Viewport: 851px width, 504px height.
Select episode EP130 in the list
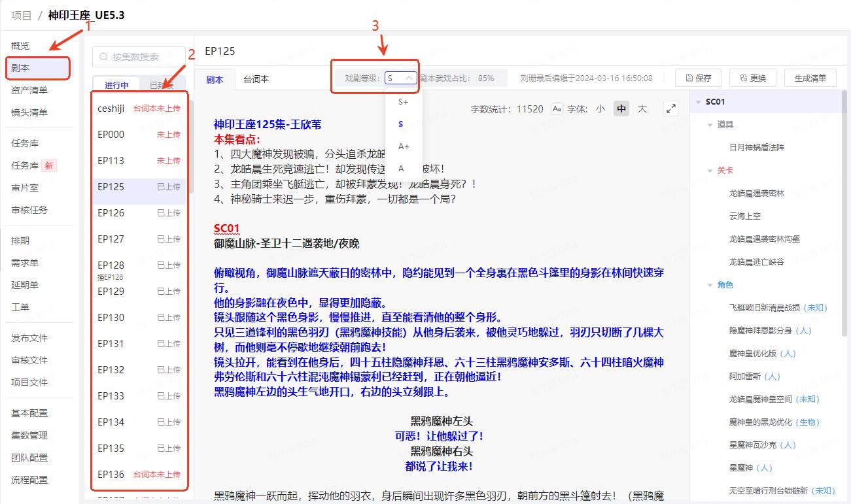tap(139, 318)
